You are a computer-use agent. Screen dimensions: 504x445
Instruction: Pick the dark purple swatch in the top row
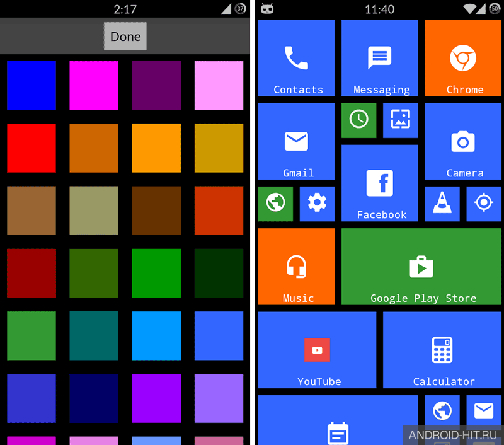(156, 86)
